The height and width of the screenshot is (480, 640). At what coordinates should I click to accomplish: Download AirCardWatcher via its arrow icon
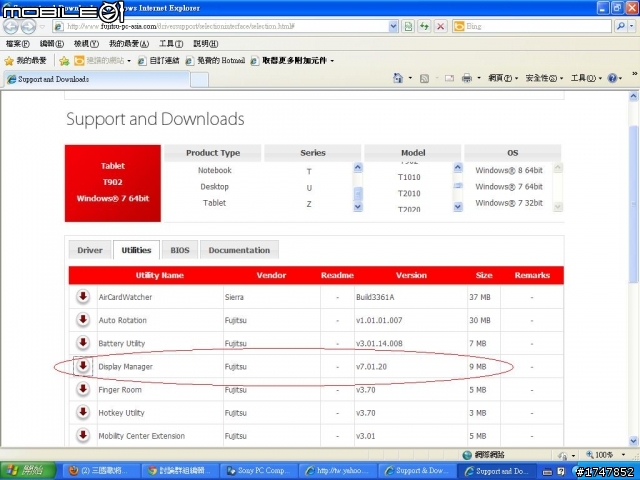coord(83,296)
